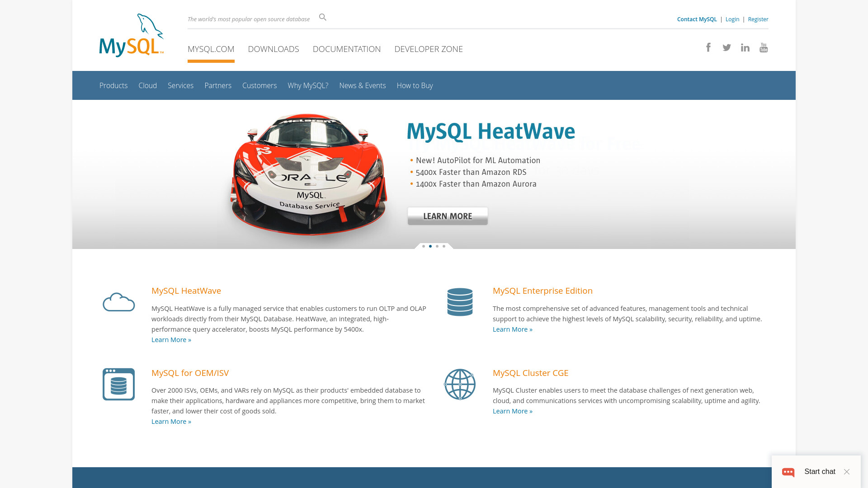
Task: Click Learn More under MySQL for OEM/ISV
Action: point(171,422)
